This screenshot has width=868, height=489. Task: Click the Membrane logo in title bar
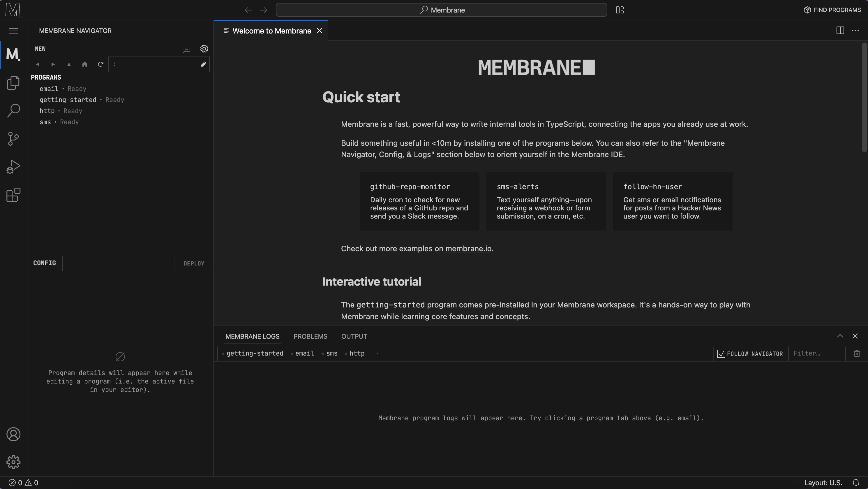(13, 10)
